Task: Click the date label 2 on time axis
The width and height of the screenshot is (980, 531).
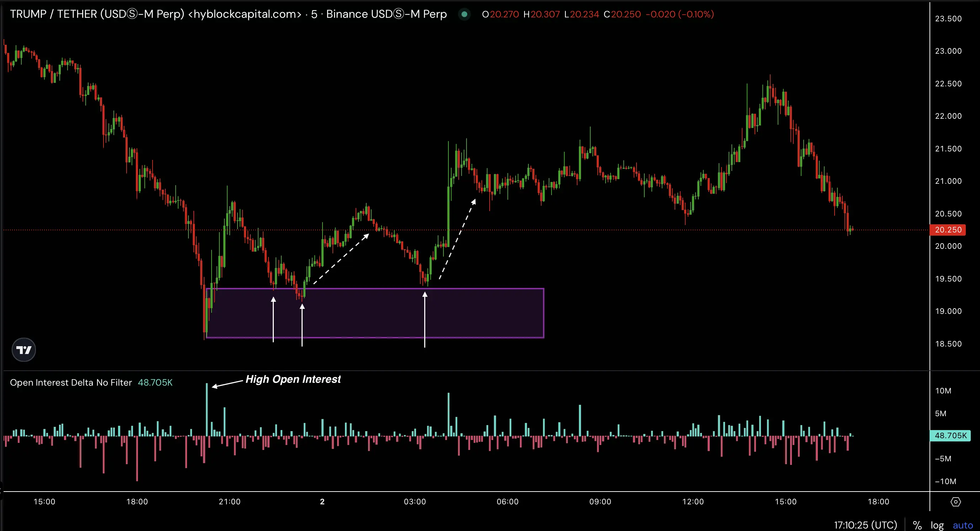Action: (322, 502)
